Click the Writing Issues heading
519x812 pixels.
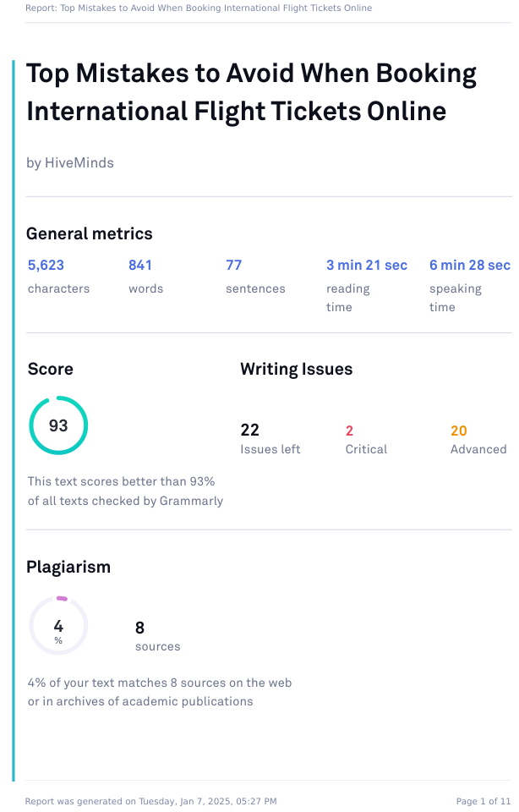pyautogui.click(x=297, y=370)
